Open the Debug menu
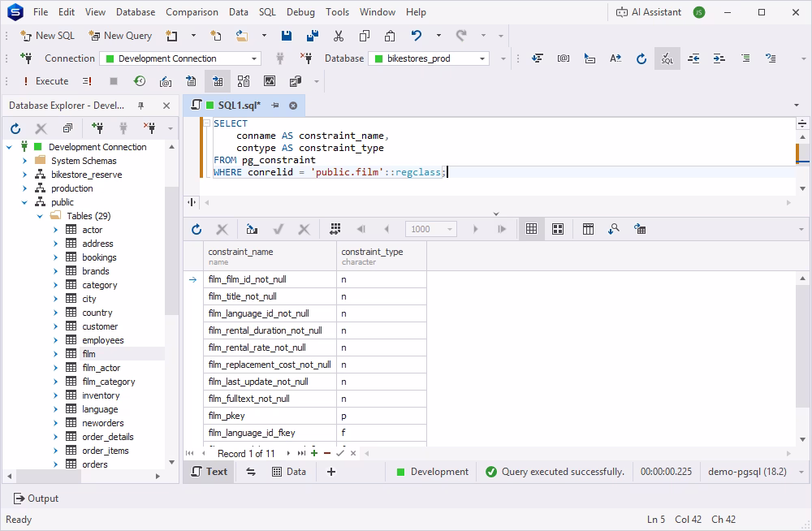Image resolution: width=812 pixels, height=531 pixels. click(300, 12)
